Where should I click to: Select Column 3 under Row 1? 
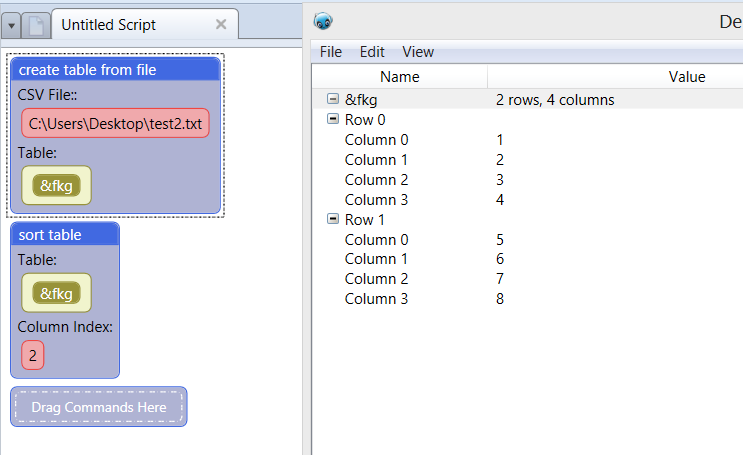tap(376, 299)
